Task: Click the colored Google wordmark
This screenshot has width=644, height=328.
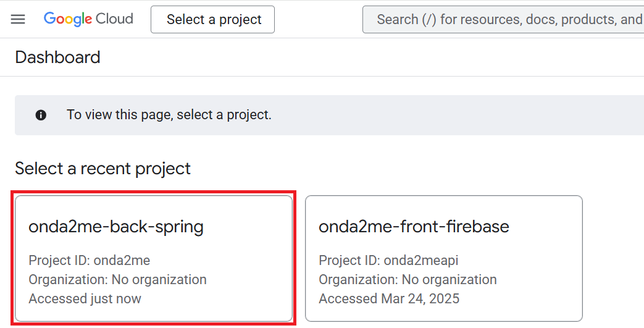Action: [x=68, y=19]
